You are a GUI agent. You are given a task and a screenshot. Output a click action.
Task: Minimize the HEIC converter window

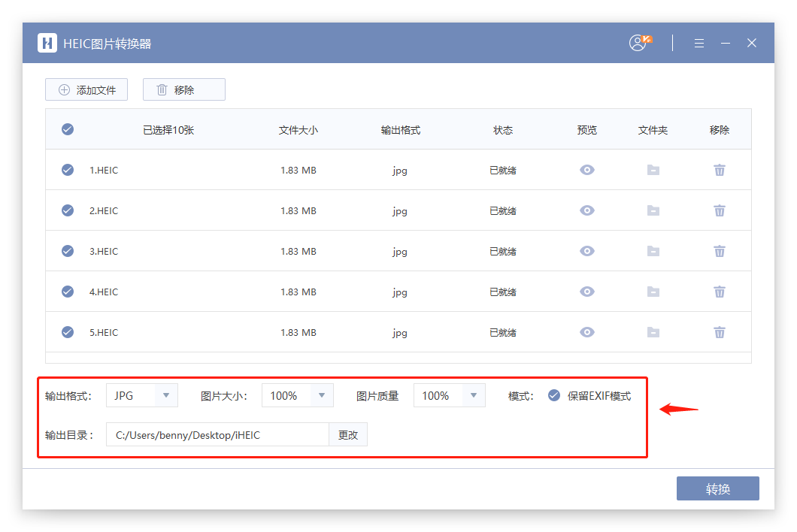726,43
